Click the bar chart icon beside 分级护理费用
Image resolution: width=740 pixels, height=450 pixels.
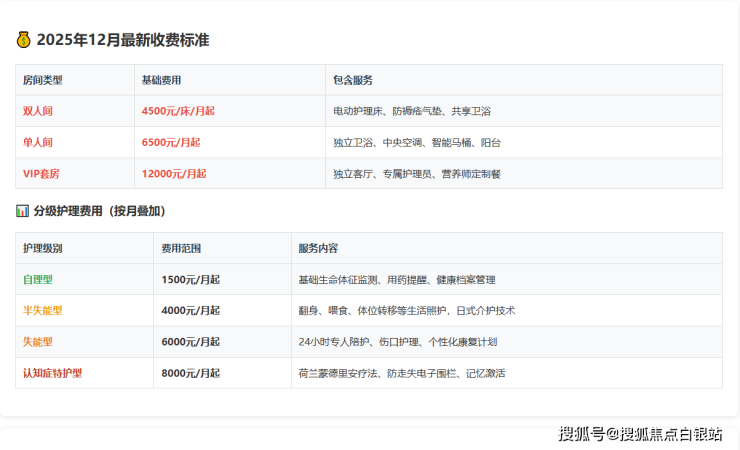pyautogui.click(x=23, y=211)
